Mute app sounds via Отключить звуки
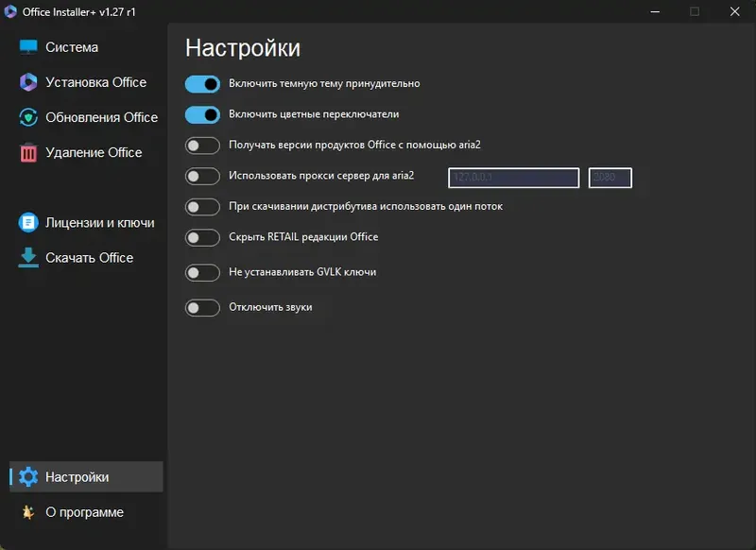Viewport: 756px width, 550px height. click(x=202, y=307)
